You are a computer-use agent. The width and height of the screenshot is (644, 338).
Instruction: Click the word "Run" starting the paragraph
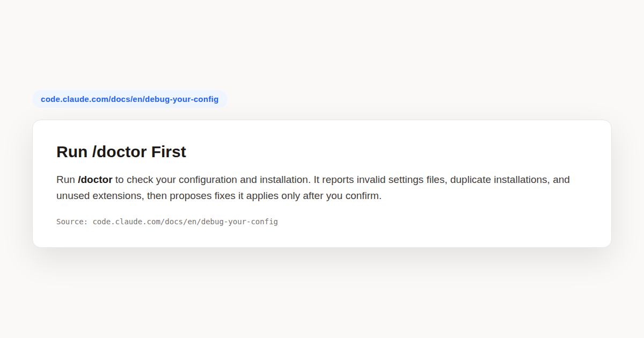tap(65, 180)
